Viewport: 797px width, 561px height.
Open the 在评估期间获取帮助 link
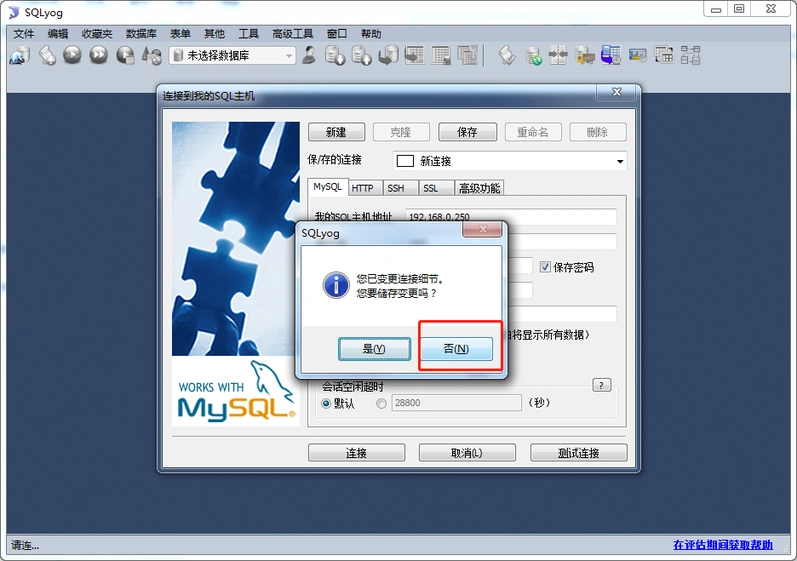(x=723, y=545)
